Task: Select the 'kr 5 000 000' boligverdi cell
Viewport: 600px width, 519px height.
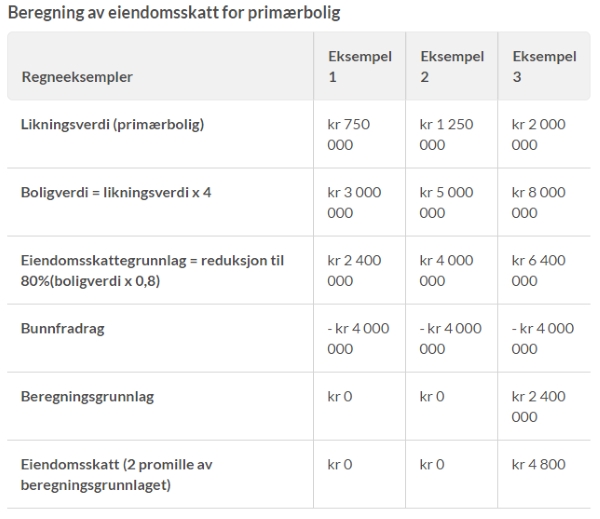Action: click(446, 203)
